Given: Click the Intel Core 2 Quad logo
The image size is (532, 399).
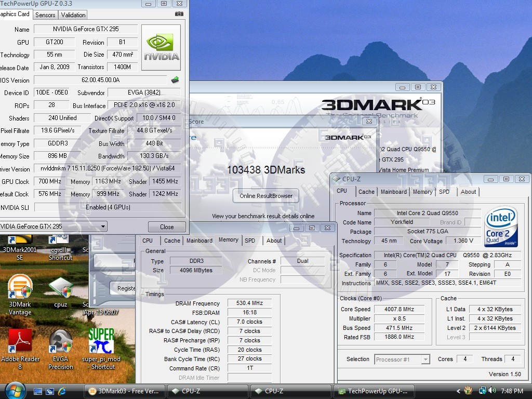Looking at the screenshot, I should coord(501,226).
